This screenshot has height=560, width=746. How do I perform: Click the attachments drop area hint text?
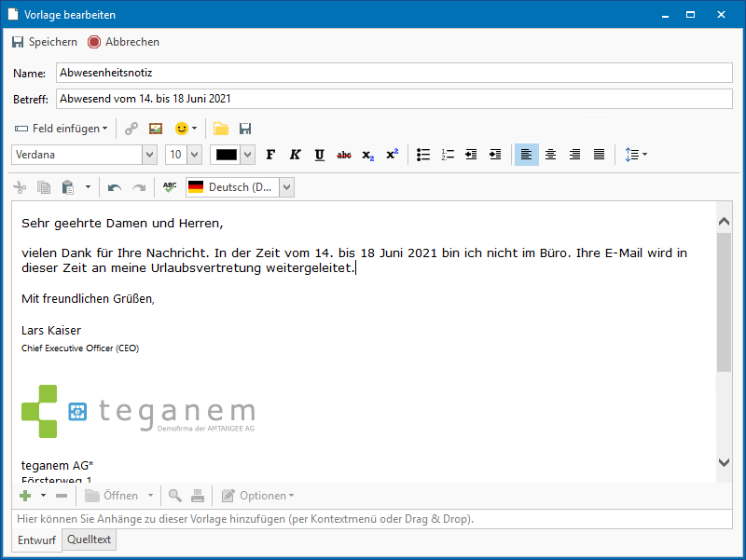coord(245,519)
